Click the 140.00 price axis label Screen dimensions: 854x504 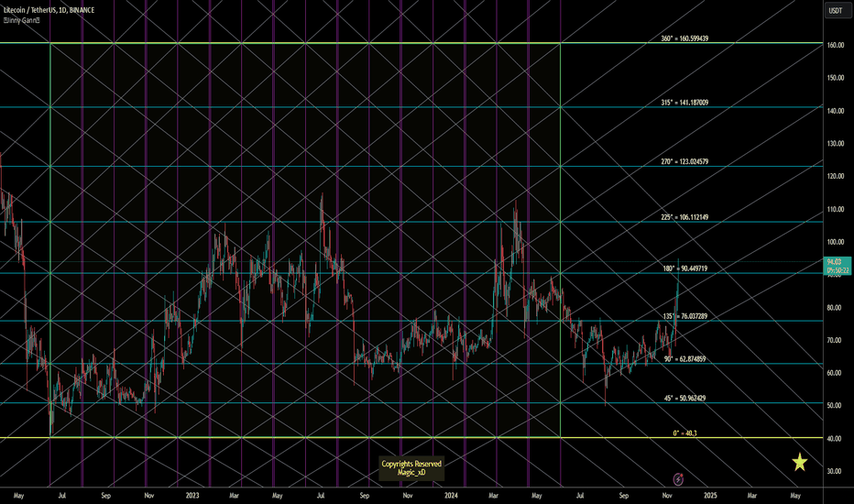pyautogui.click(x=836, y=111)
